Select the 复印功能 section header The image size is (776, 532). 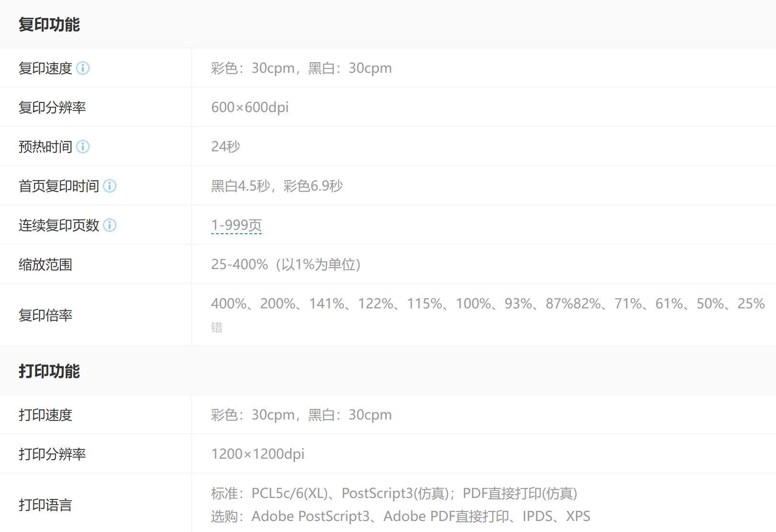49,24
